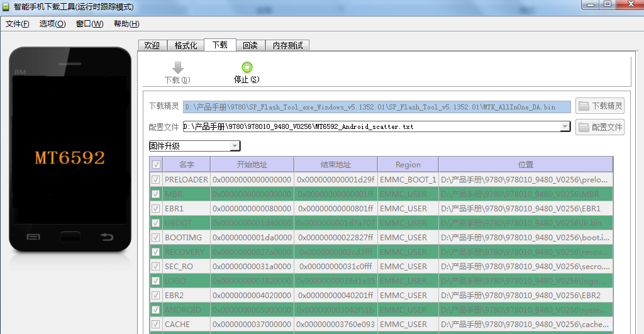644x334 pixels.
Task: Switch to the 内存测试 tab
Action: [287, 45]
